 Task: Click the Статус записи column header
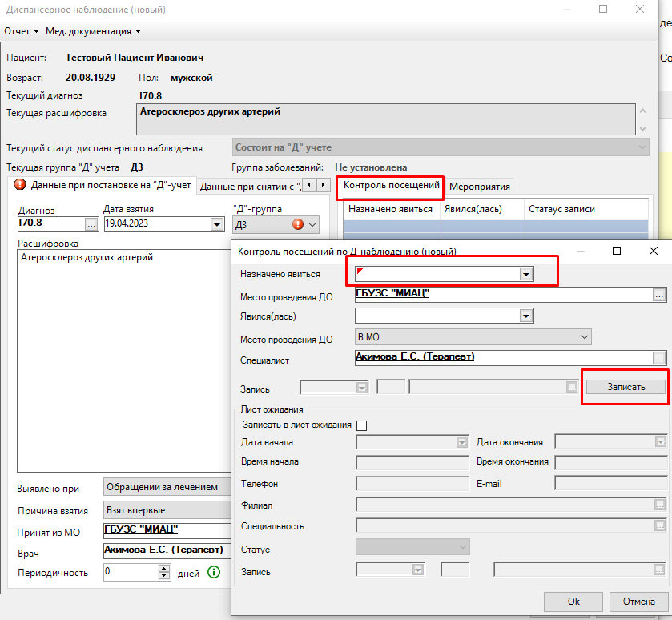(585, 210)
